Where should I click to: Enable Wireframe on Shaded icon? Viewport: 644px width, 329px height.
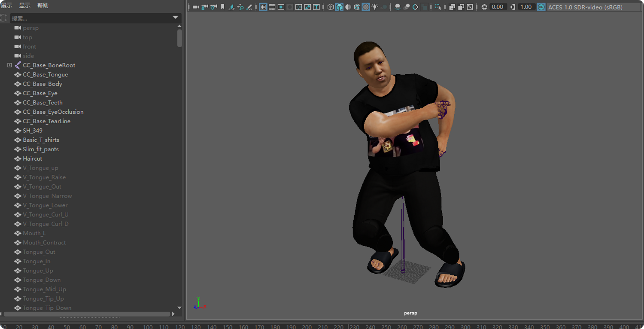pyautogui.click(x=357, y=7)
